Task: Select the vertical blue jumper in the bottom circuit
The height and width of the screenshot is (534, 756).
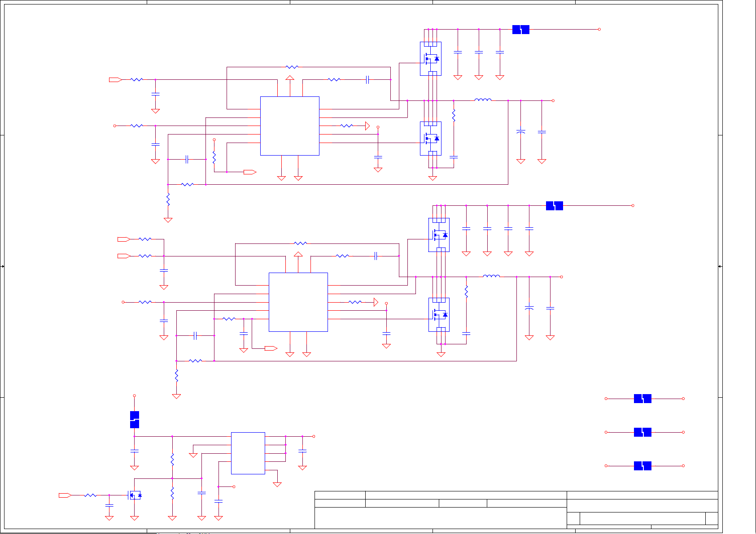Action: pyautogui.click(x=135, y=420)
